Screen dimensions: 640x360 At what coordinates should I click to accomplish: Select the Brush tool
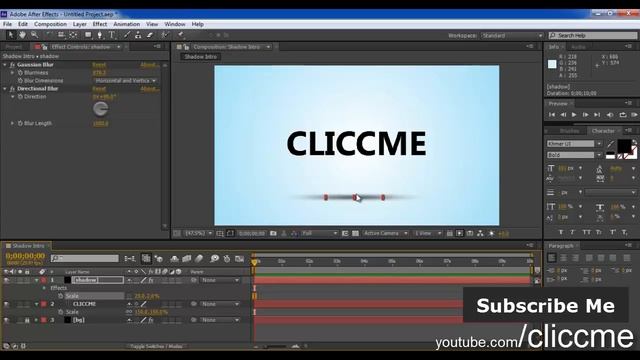click(127, 35)
